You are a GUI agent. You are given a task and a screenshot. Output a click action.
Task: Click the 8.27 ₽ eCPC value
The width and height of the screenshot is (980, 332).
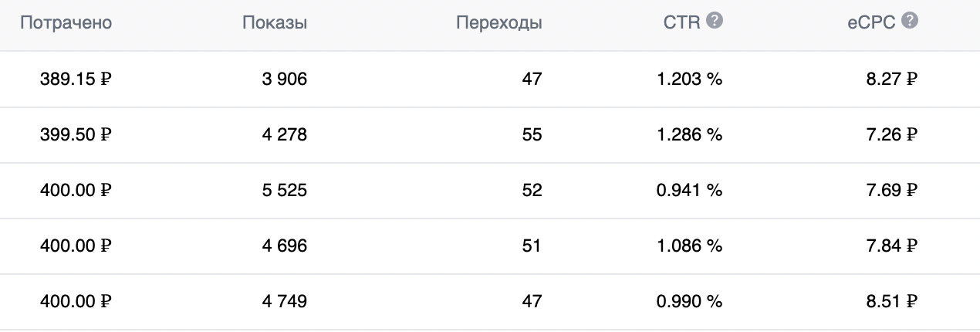tap(890, 79)
